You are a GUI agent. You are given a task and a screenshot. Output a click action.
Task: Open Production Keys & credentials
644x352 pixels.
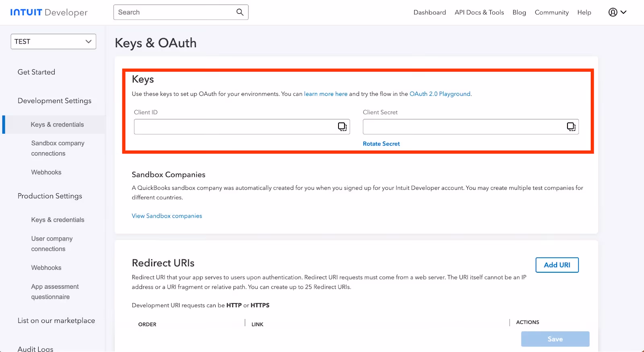click(58, 220)
